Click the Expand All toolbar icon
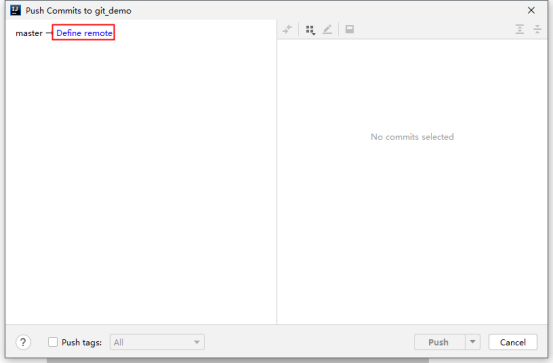The width and height of the screenshot is (554, 363). (519, 29)
